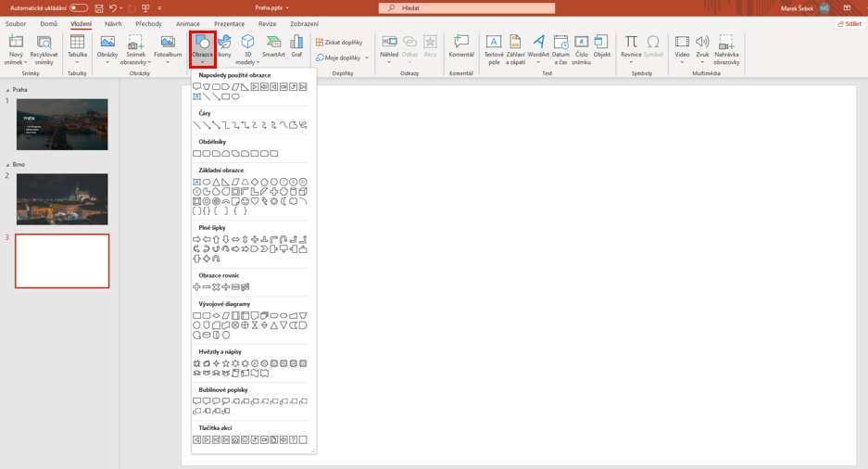
Task: Select the first straight line in Čáry
Action: 196,125
